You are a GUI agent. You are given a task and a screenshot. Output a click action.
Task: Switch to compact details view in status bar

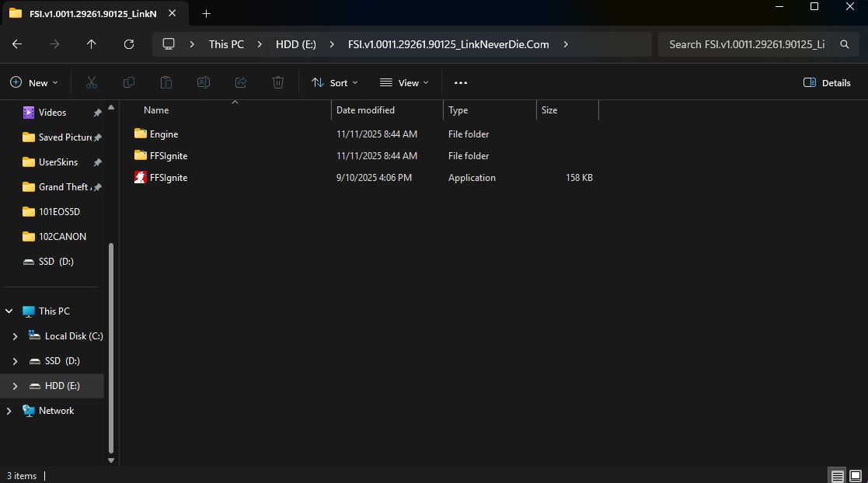click(x=836, y=475)
